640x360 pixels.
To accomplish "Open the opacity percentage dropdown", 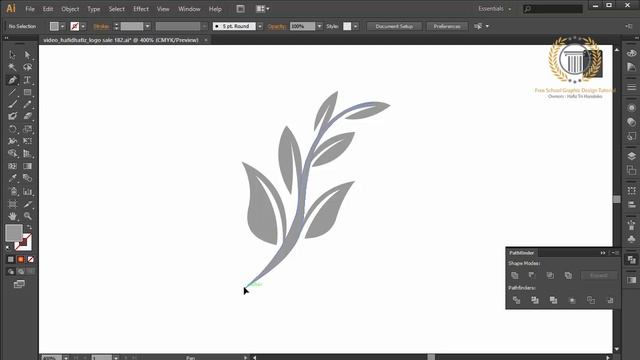I will click(x=320, y=26).
